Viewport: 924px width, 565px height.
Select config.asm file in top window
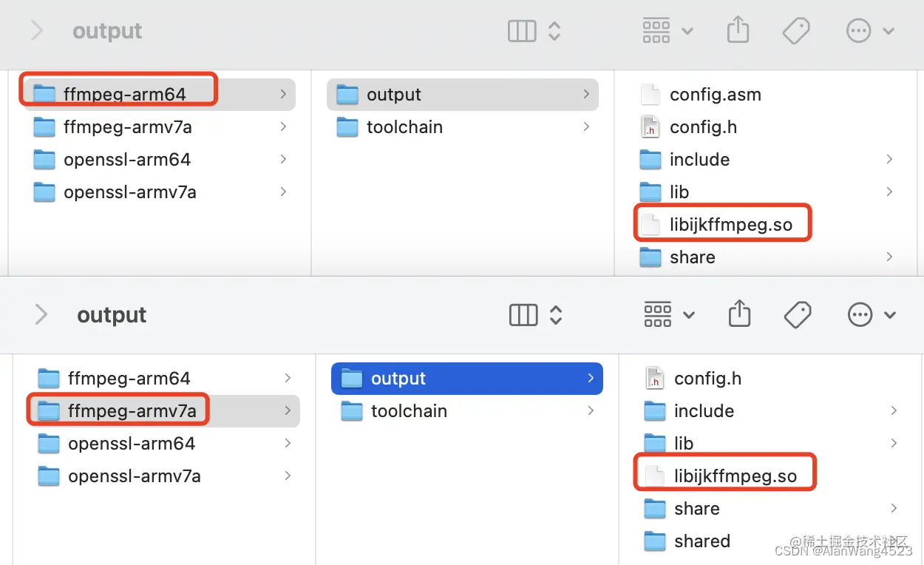click(714, 95)
